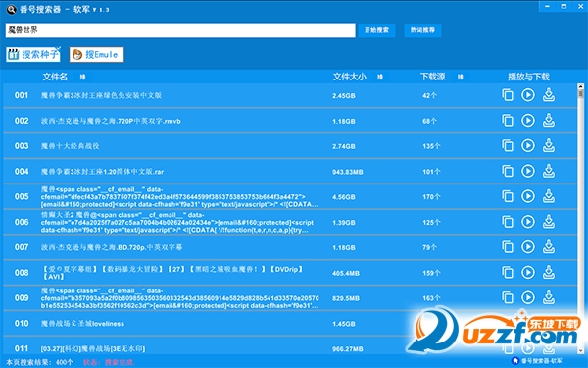Sort by 文件大小 column

click(x=380, y=77)
